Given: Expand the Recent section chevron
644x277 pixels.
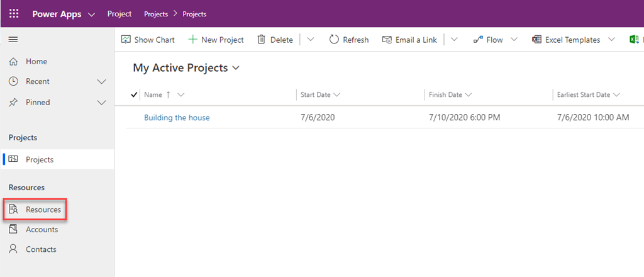Looking at the screenshot, I should (x=102, y=82).
